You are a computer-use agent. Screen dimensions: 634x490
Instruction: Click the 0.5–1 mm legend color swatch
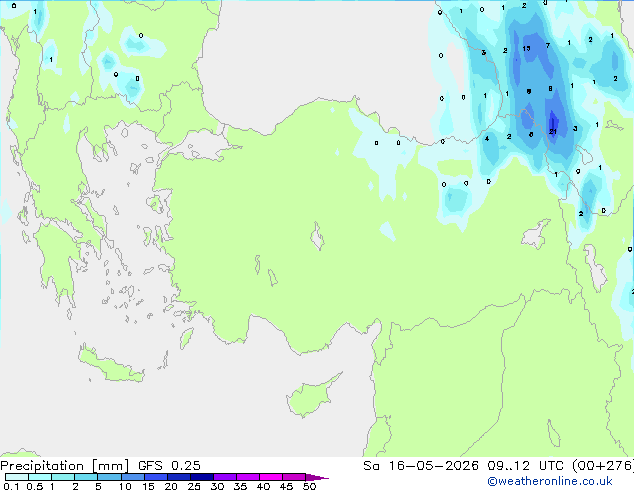(x=40, y=477)
